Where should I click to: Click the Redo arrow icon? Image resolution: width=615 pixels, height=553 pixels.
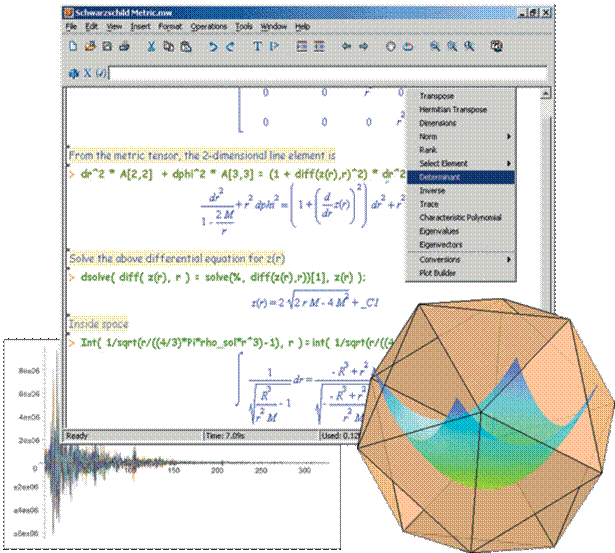(230, 46)
